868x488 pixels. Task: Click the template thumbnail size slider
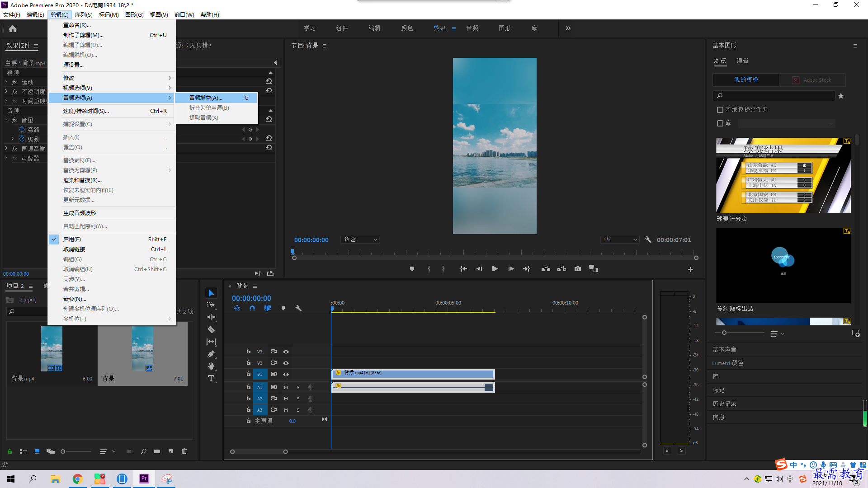click(x=740, y=333)
